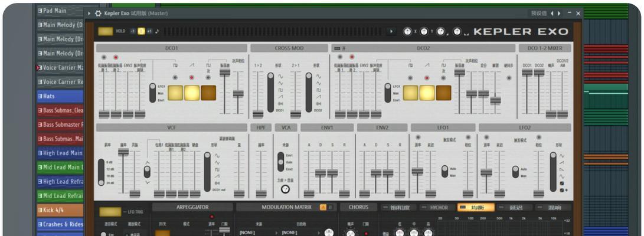Toggle VCA source Env1/Gate/Env2 switch
The width and height of the screenshot is (644, 236).
pyautogui.click(x=280, y=162)
